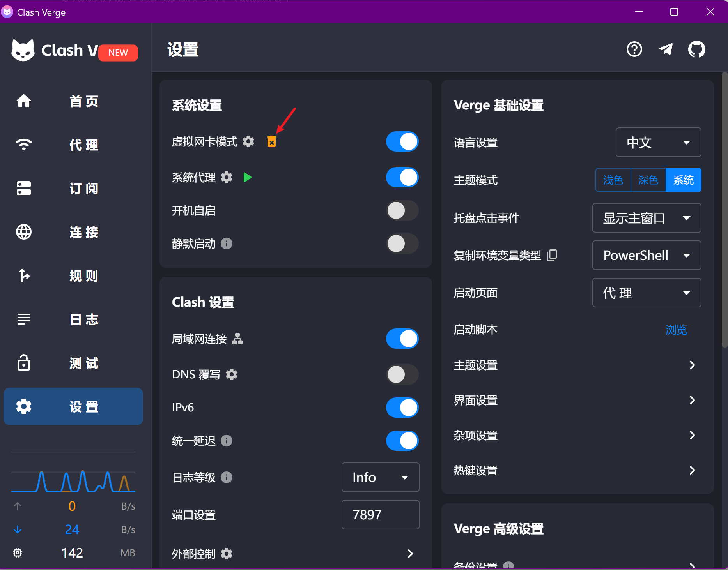Enable the 开机自启 switch
Image resolution: width=728 pixels, height=570 pixels.
click(402, 211)
